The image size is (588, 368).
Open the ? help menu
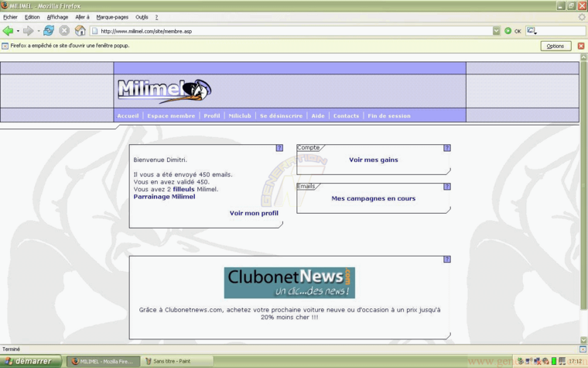coord(156,17)
